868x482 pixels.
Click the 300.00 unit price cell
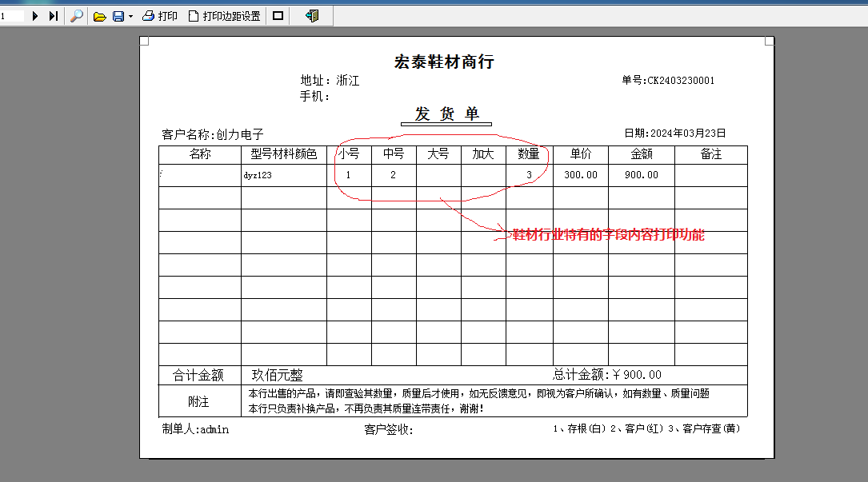580,175
